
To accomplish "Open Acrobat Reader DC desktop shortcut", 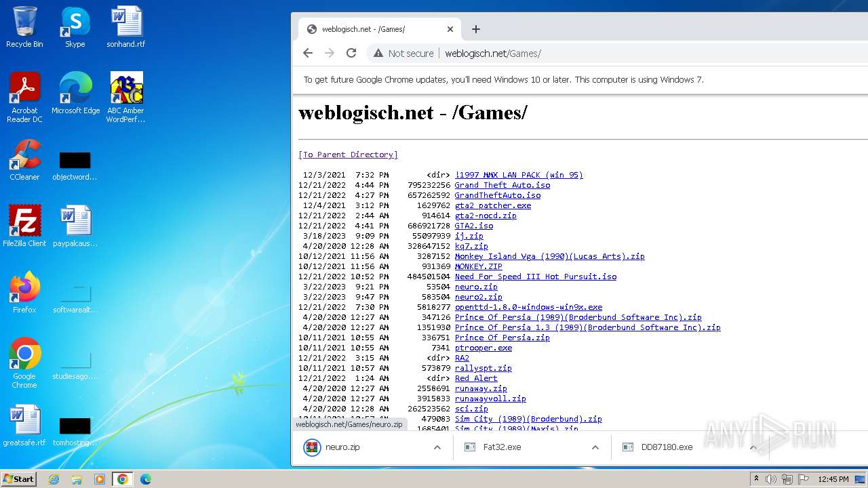I will coord(24,97).
